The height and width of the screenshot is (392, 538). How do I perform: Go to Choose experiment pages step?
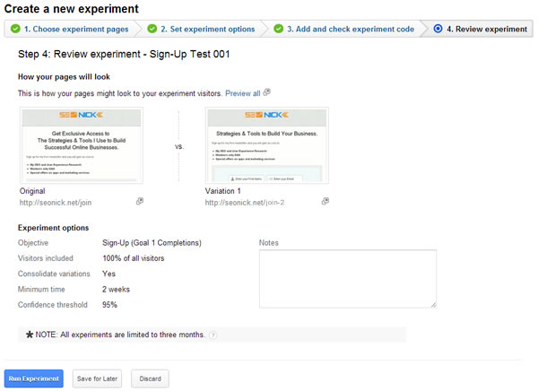(76, 30)
